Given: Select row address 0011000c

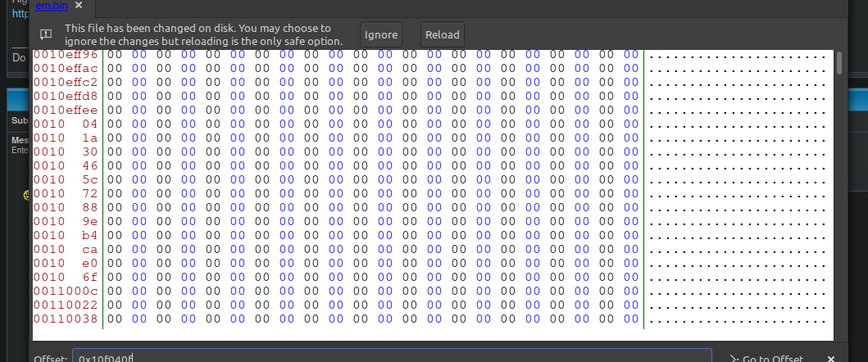Looking at the screenshot, I should tap(66, 291).
